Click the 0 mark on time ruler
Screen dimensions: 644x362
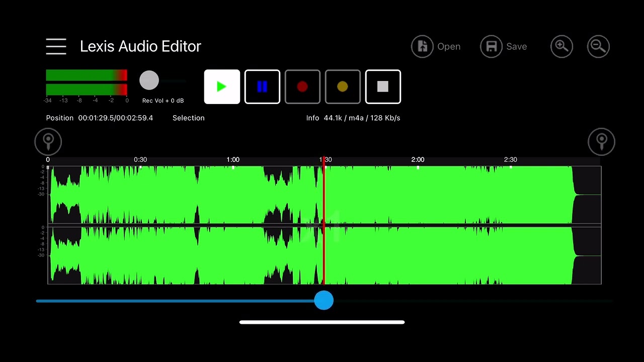tap(48, 159)
